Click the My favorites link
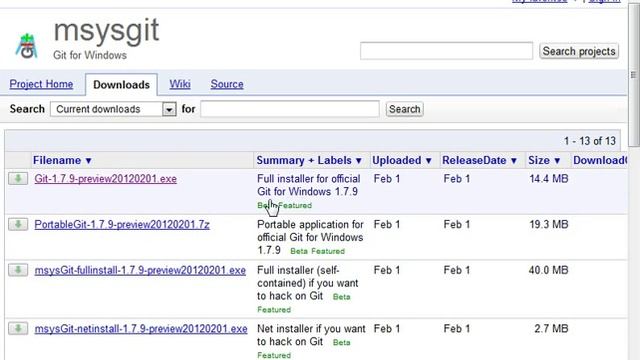Viewport: 640px width, 360px height. [x=539, y=2]
